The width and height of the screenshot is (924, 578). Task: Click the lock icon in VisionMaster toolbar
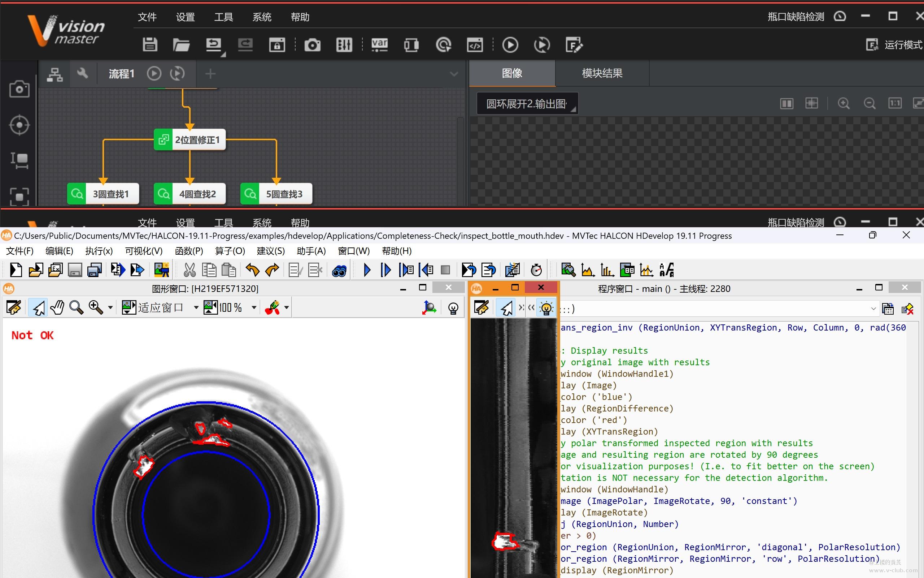(277, 45)
